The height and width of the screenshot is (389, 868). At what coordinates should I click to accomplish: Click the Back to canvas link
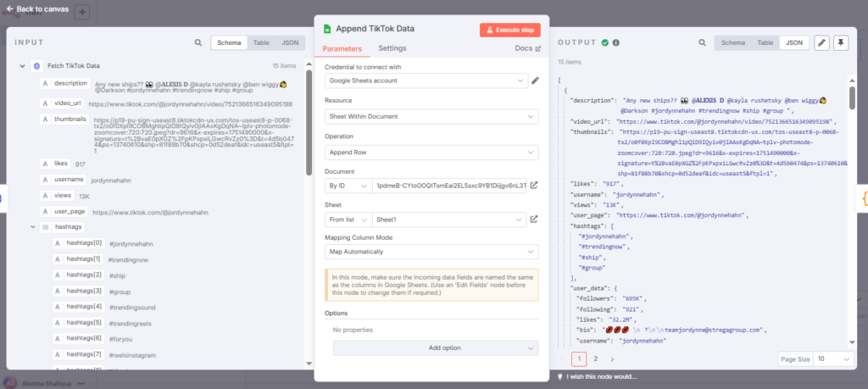point(37,8)
